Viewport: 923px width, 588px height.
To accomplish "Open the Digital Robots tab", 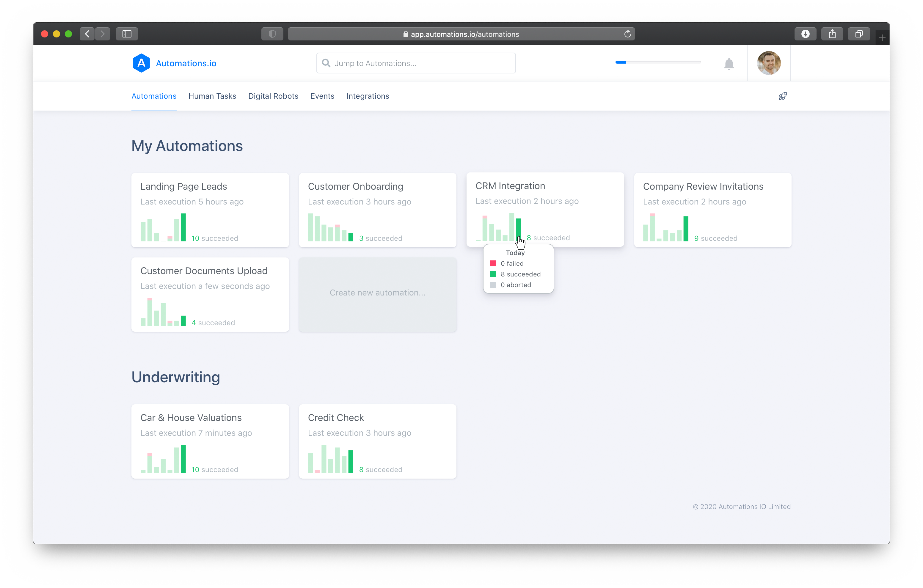I will coord(273,96).
